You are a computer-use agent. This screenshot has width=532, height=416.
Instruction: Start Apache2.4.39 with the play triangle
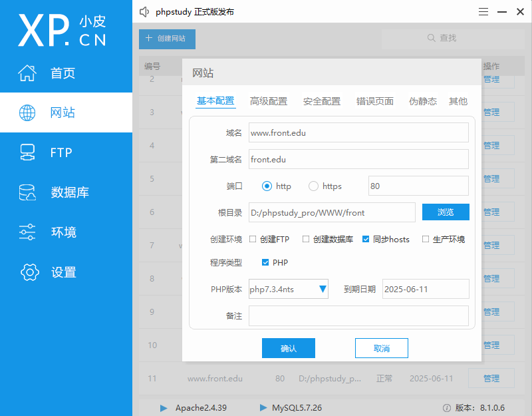click(x=164, y=408)
